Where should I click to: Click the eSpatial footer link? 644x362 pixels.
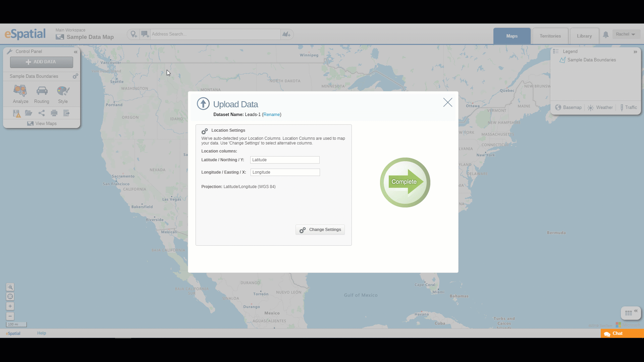(x=13, y=334)
